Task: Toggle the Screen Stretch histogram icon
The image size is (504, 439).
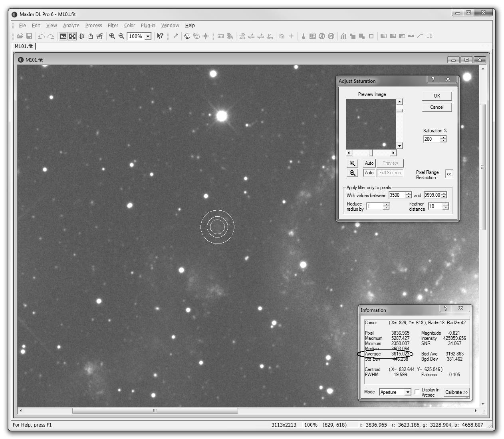Action: [63, 36]
